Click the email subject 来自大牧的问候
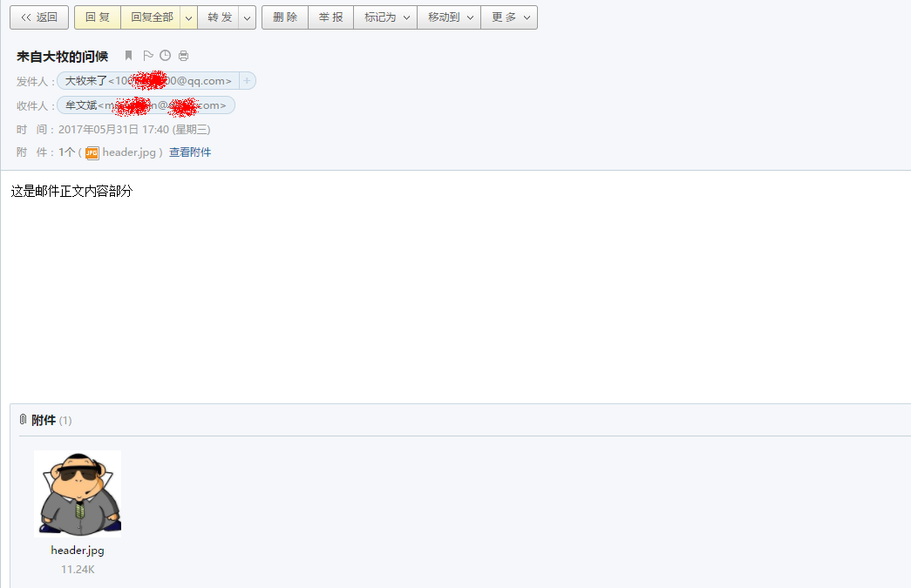Screen dimensions: 911x588 pyautogui.click(x=62, y=57)
